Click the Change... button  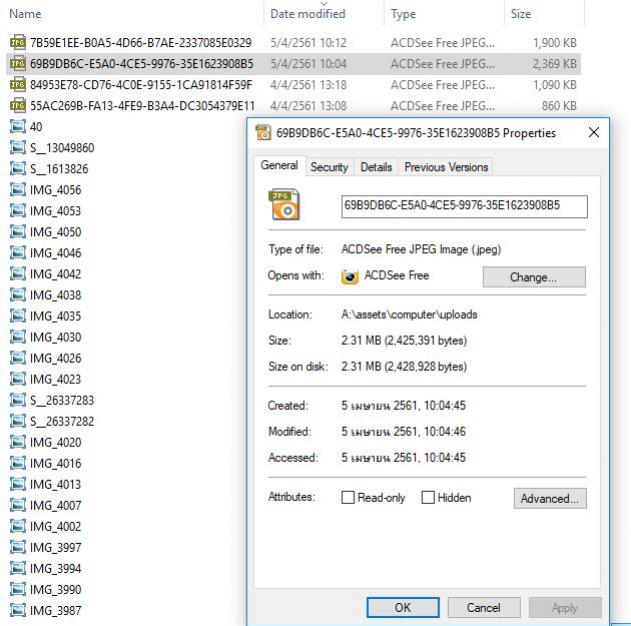coord(534,277)
